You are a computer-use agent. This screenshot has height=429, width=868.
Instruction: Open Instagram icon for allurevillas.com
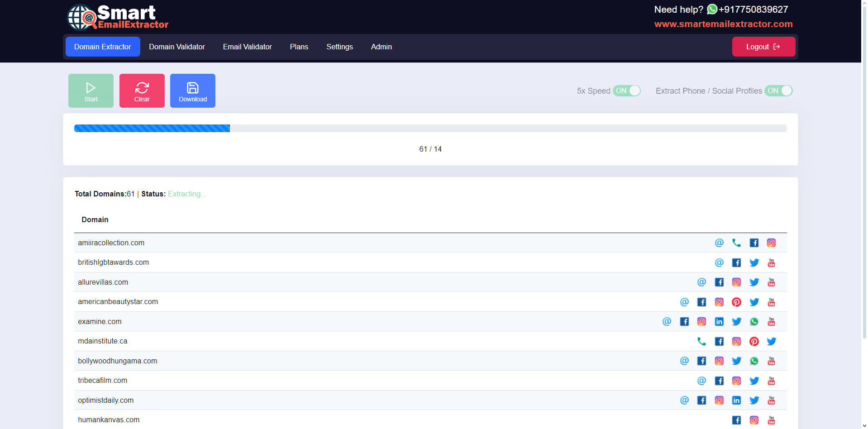tap(736, 282)
